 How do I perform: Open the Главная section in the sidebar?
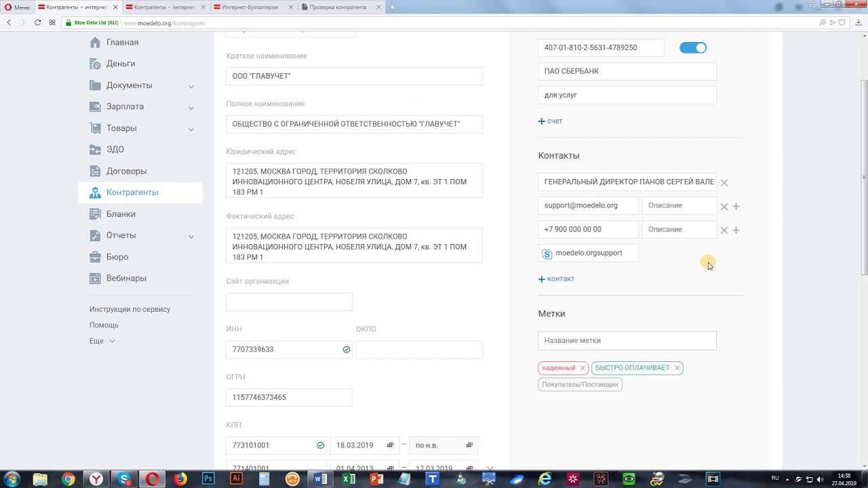[122, 42]
